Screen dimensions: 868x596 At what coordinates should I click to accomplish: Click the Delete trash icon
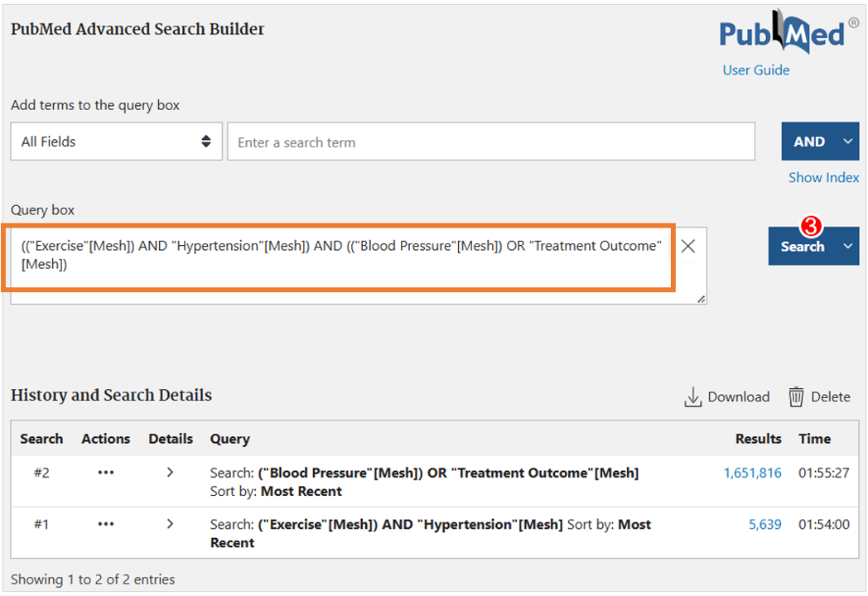pyautogui.click(x=796, y=397)
